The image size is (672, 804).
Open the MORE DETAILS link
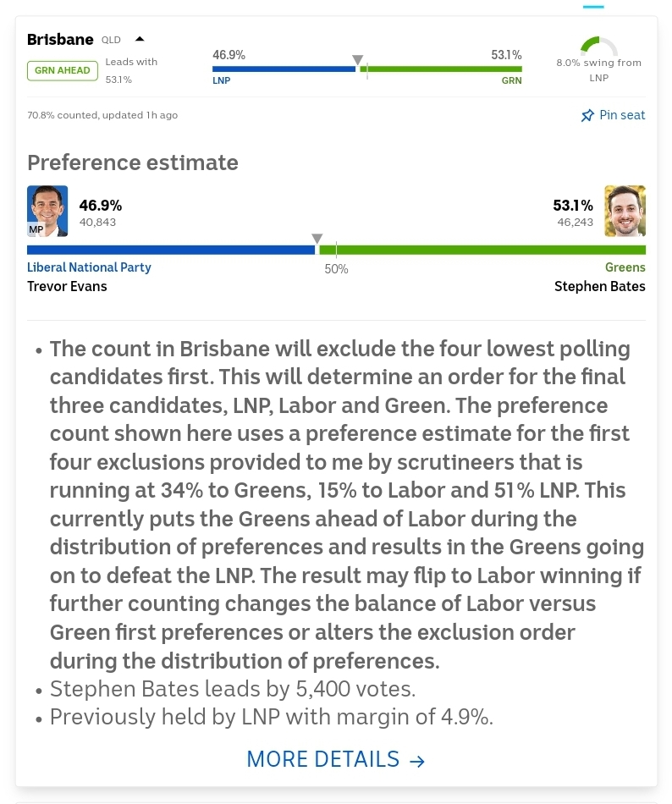(x=322, y=759)
